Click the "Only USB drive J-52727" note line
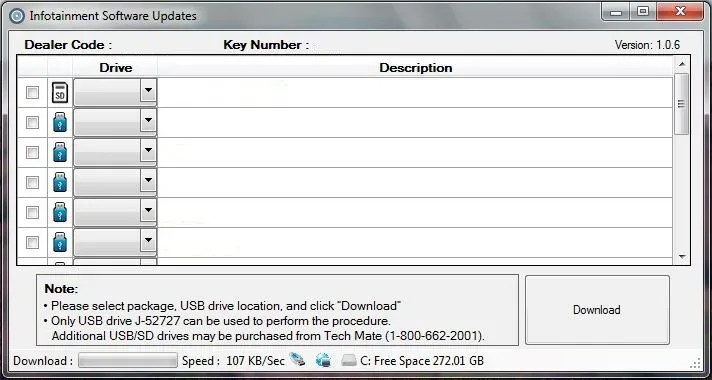Viewport: 712px width, 380px height. [218, 321]
